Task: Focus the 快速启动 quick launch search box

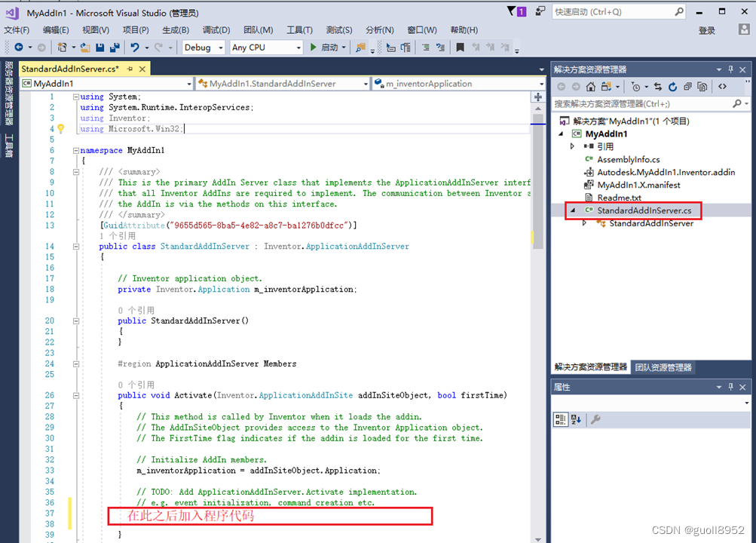Action: tap(619, 11)
